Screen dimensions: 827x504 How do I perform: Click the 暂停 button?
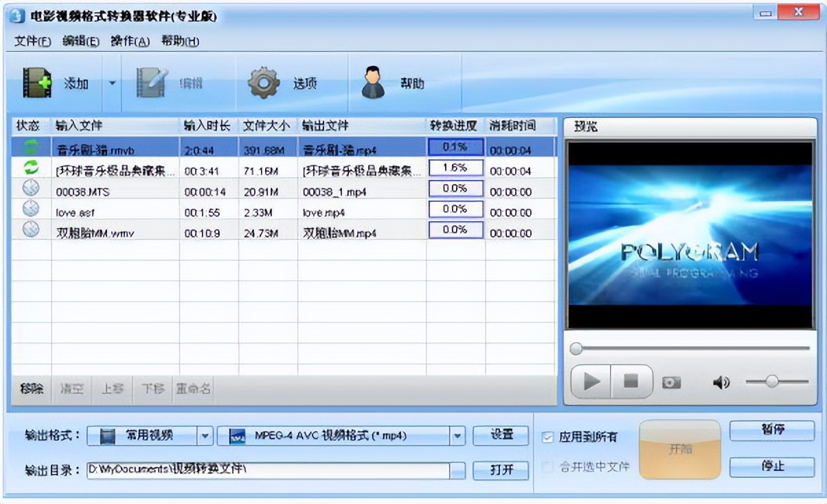(772, 431)
